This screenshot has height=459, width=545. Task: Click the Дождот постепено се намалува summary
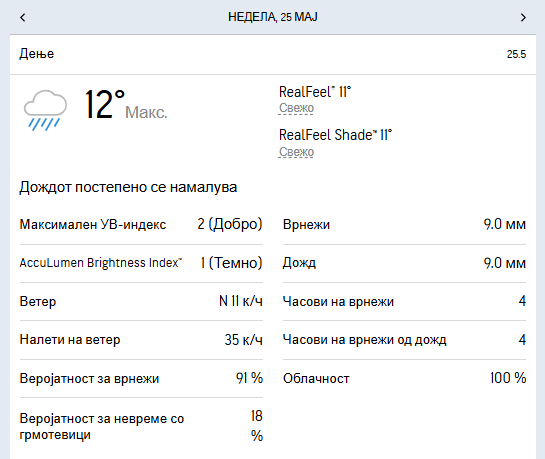(x=128, y=187)
